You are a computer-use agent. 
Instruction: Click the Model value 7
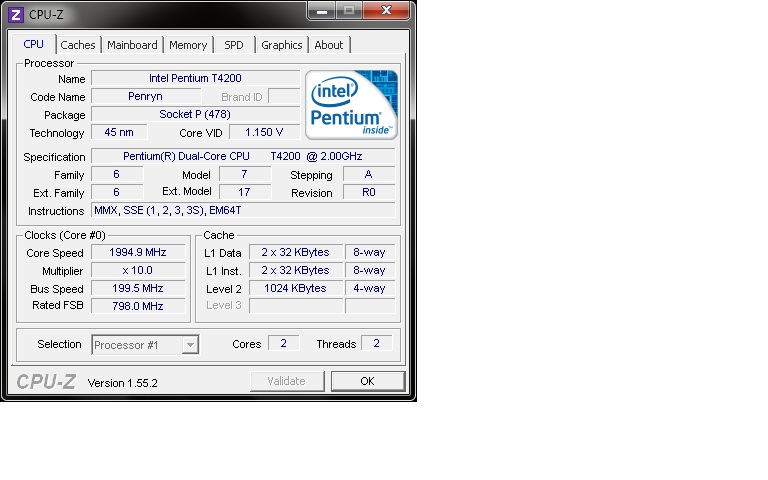tap(244, 174)
